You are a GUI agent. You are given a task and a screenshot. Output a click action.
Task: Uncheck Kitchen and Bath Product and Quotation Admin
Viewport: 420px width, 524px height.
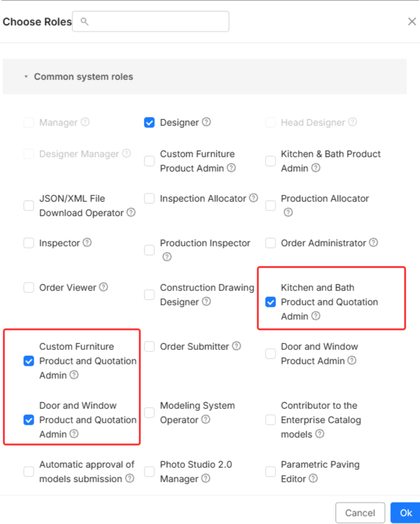click(x=271, y=302)
